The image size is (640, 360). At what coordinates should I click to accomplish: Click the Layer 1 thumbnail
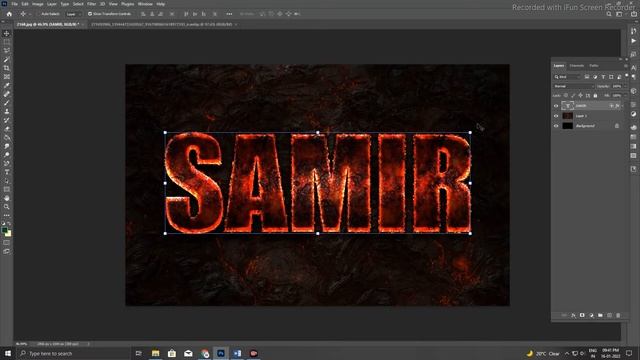(567, 116)
